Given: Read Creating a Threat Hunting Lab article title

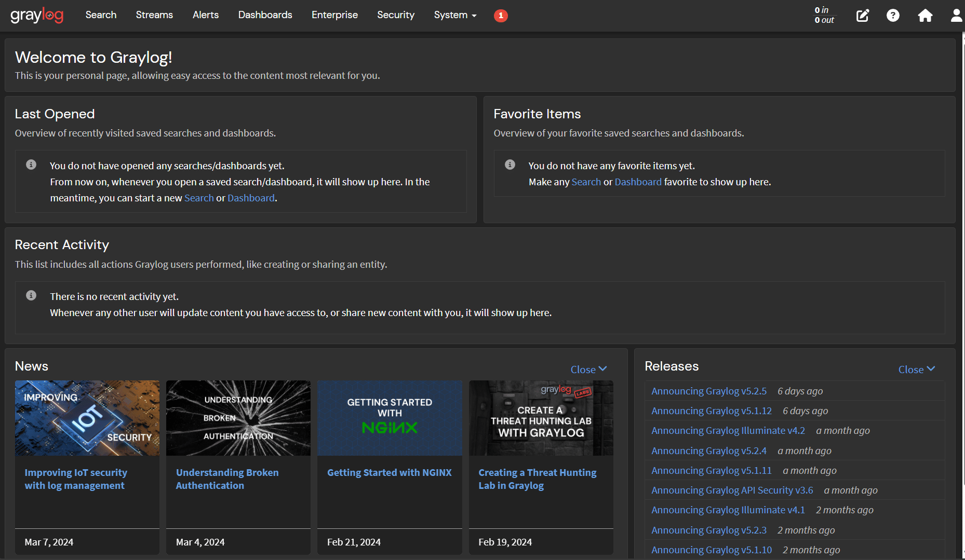Looking at the screenshot, I should pyautogui.click(x=538, y=479).
